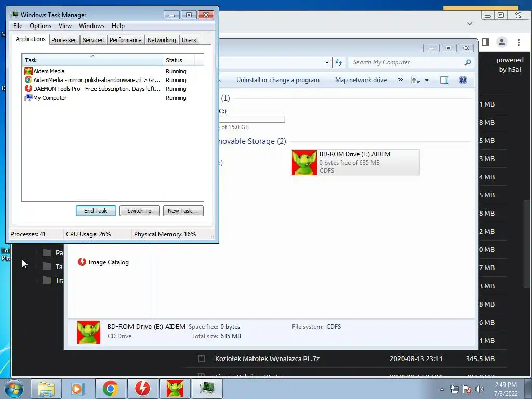Screen dimensions: 532x399
Task: Open File menu in Task Manager
Action: [x=18, y=26]
